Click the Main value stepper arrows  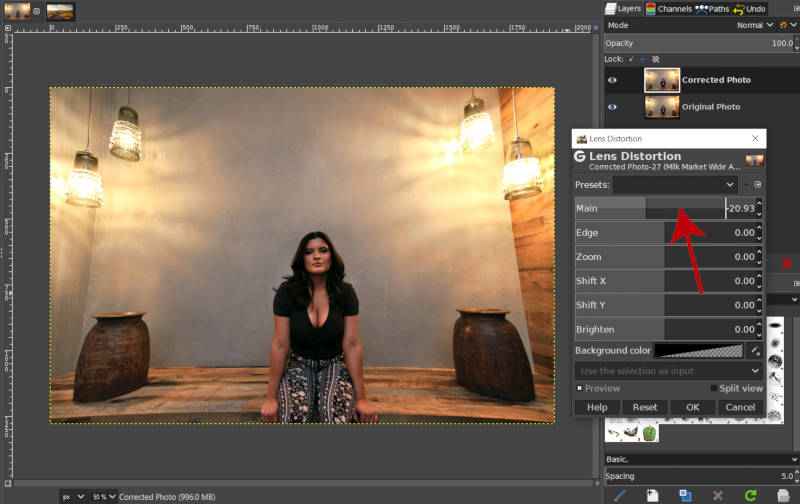[759, 208]
